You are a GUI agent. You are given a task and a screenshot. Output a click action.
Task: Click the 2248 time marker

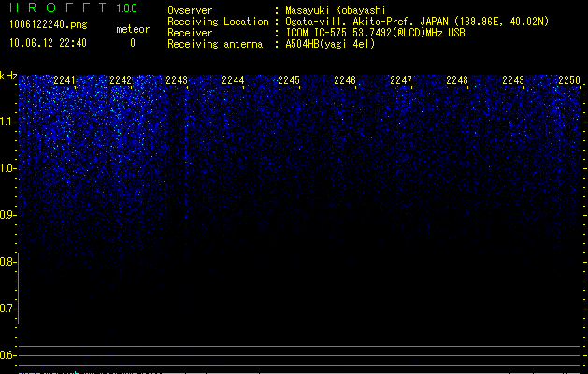pyautogui.click(x=457, y=80)
